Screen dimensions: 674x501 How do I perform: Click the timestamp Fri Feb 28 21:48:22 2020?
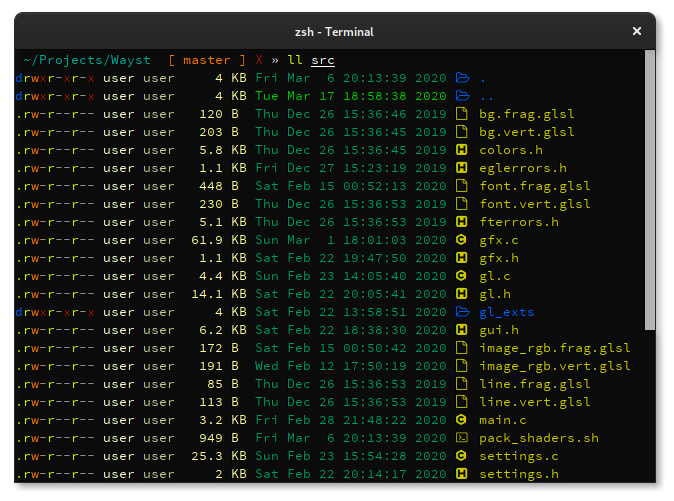351,420
